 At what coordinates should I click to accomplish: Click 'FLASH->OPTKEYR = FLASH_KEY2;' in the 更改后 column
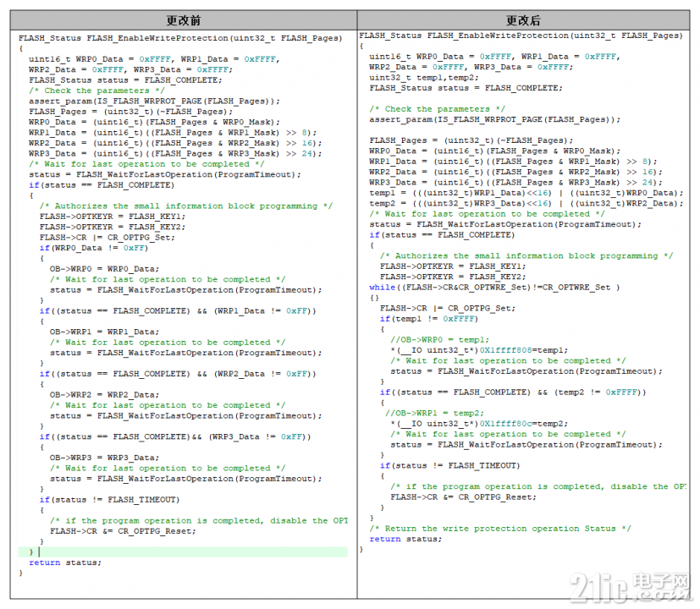click(x=453, y=277)
